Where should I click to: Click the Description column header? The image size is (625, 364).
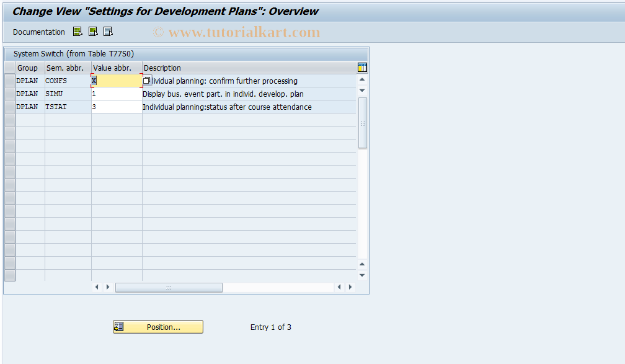[249, 68]
